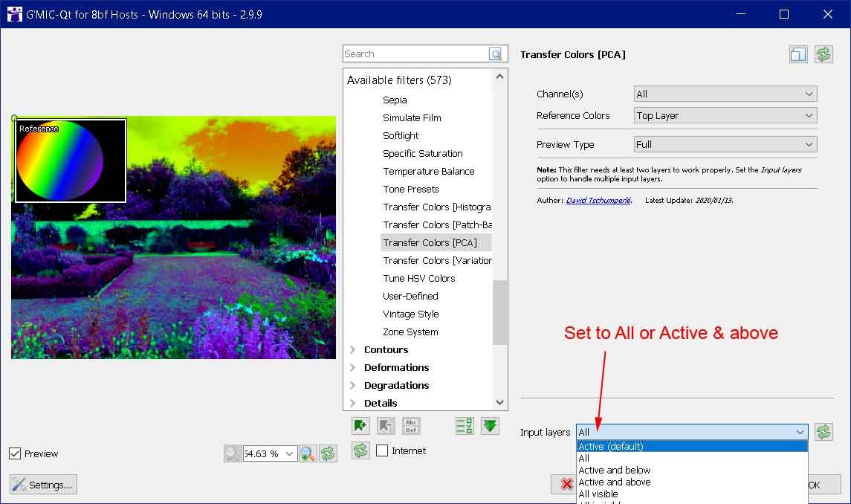This screenshot has width=851, height=504.
Task: Select the User-Defined filter
Action: pos(410,297)
